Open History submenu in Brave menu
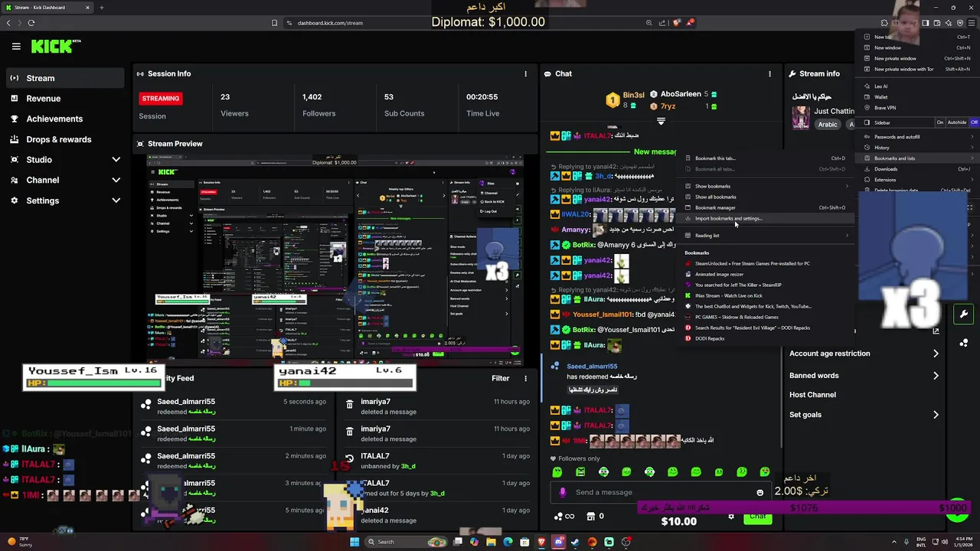Viewport: 980px width, 551px height. pyautogui.click(x=919, y=148)
